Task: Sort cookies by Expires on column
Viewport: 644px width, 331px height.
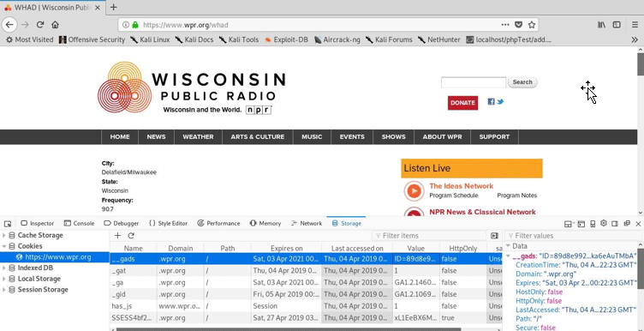Action: [x=286, y=248]
